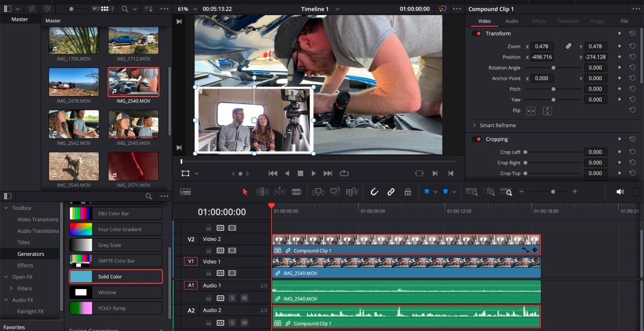
Task: Switch to Trim edit mode
Action: [x=263, y=192]
